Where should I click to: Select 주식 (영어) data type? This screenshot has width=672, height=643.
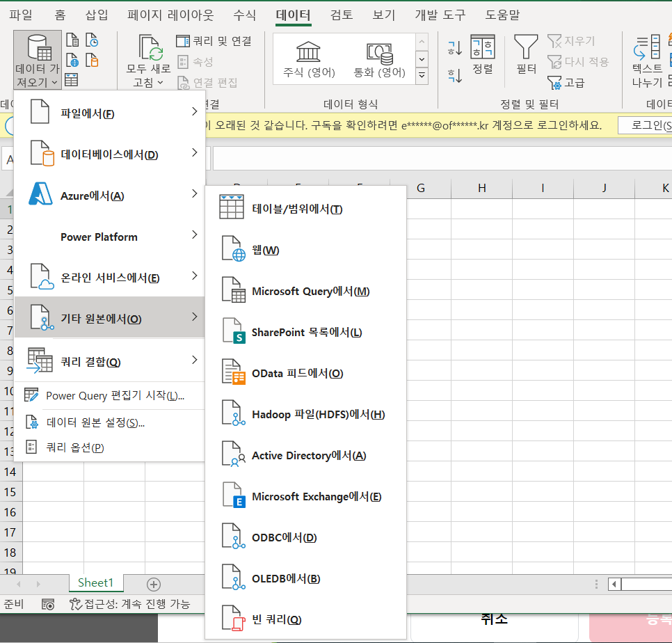click(x=309, y=60)
